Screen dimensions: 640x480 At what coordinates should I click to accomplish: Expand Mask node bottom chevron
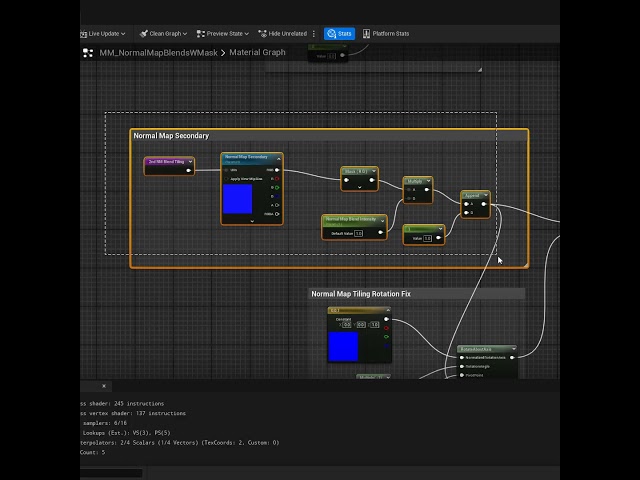click(x=360, y=187)
